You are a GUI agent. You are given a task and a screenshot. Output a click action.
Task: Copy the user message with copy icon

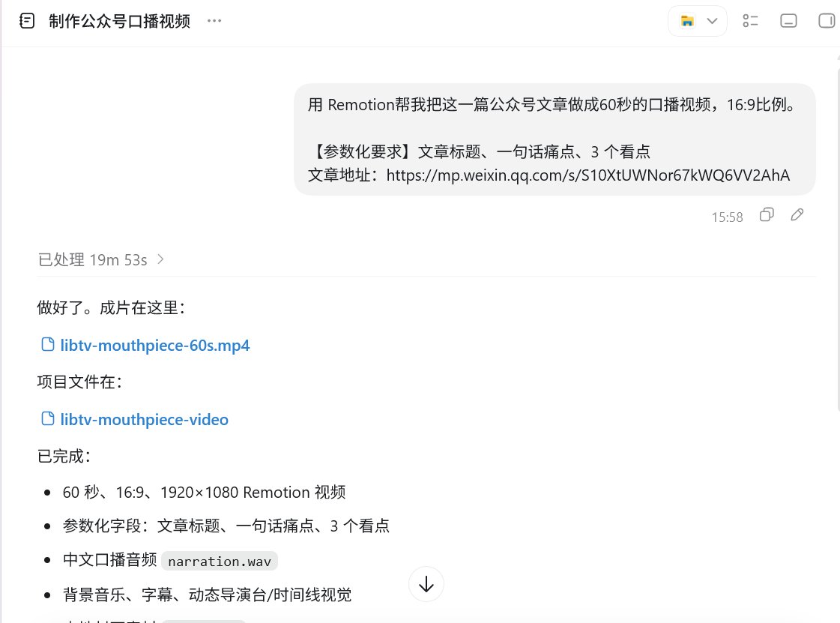click(x=767, y=215)
